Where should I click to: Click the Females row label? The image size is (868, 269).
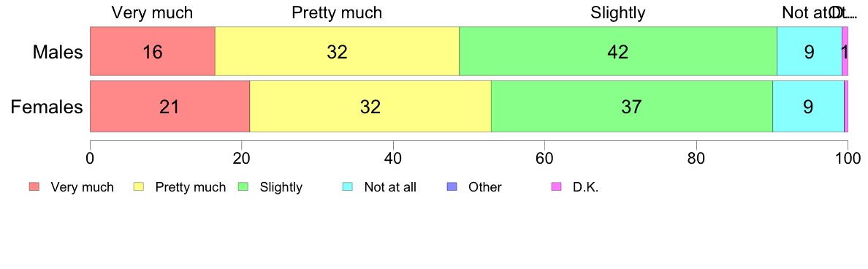[x=47, y=107]
